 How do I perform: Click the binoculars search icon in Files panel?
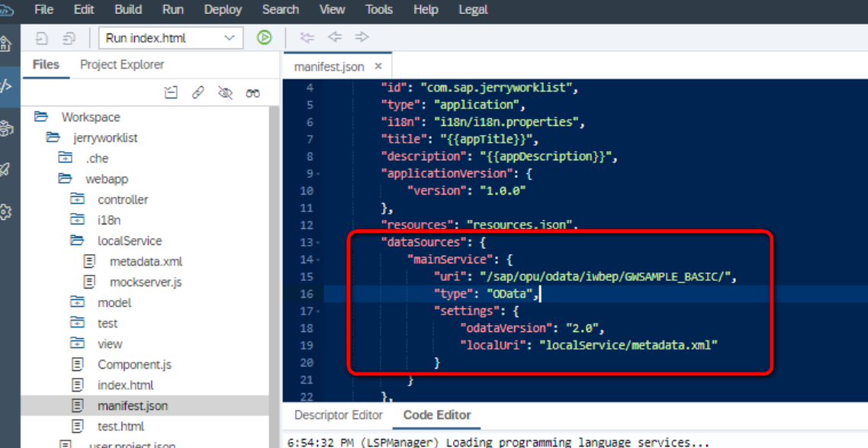[x=253, y=93]
